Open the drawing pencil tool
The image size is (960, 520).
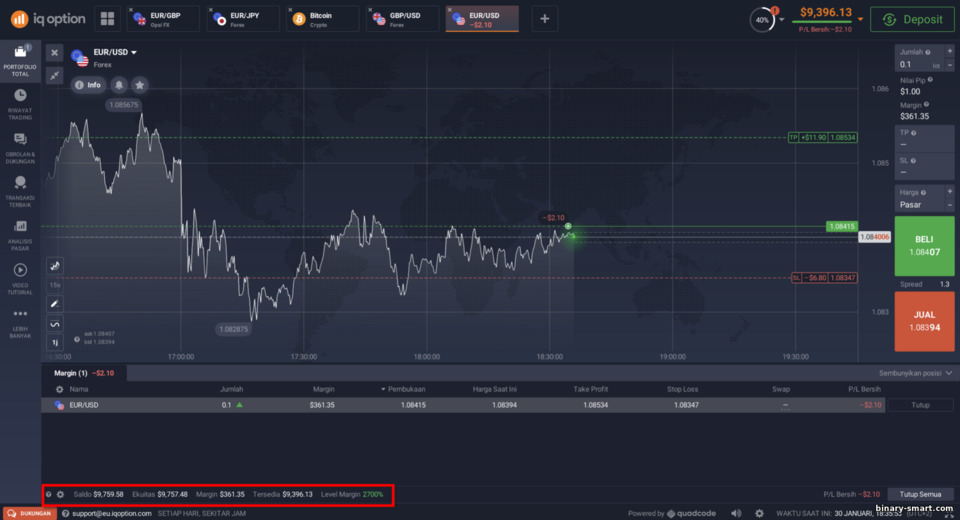tap(54, 304)
